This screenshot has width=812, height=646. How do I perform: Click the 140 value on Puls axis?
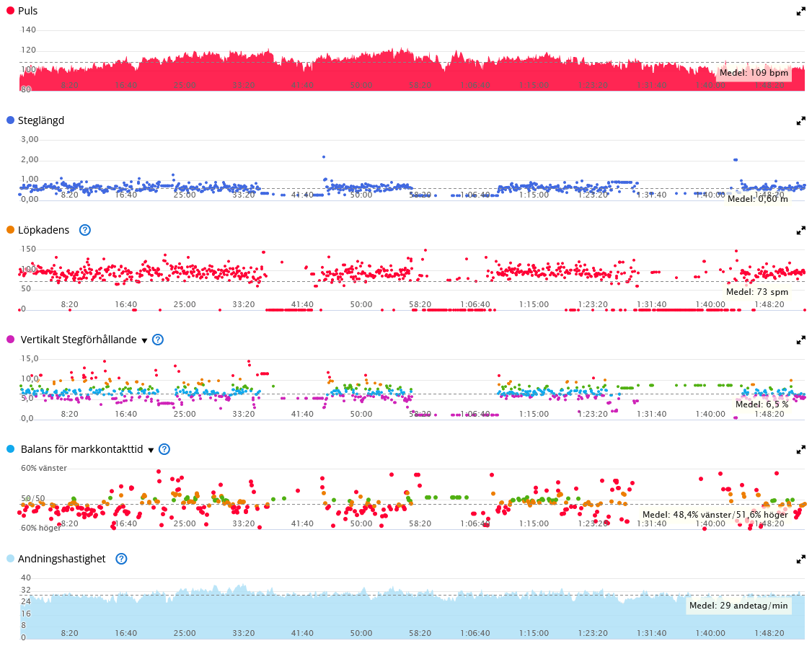tap(28, 30)
